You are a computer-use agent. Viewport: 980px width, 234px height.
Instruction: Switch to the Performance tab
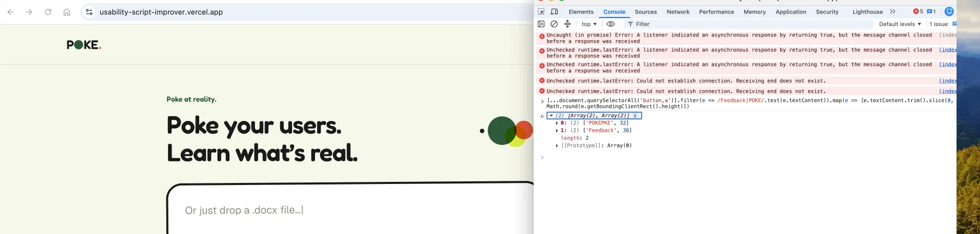click(x=716, y=11)
